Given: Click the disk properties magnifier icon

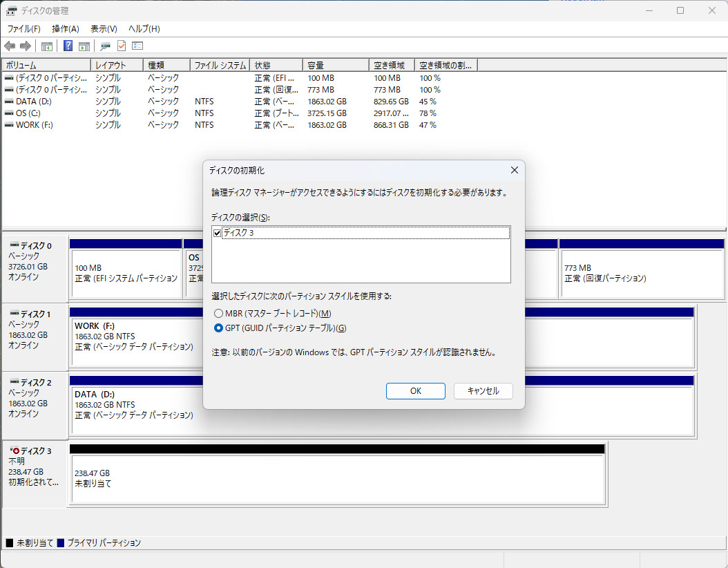Looking at the screenshot, I should point(105,46).
